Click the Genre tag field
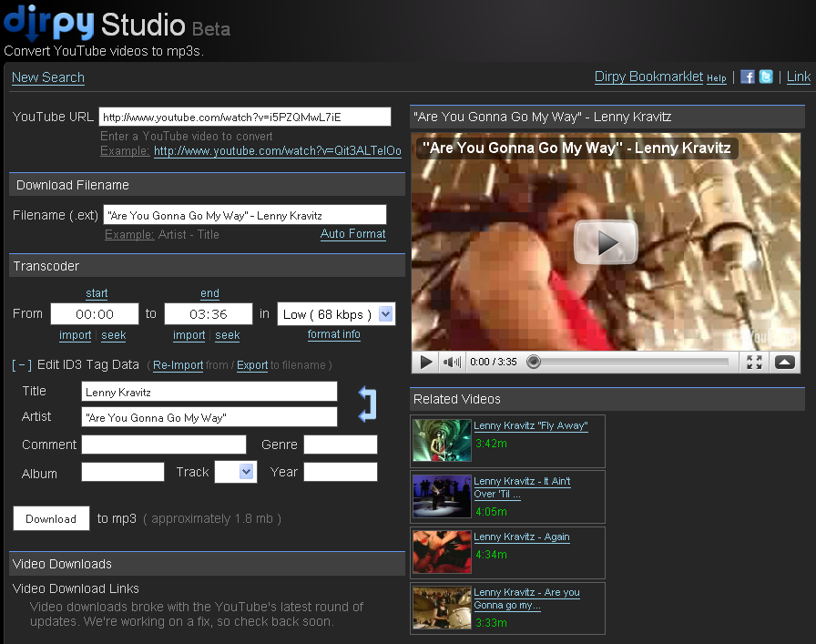This screenshot has width=816, height=644. coord(341,445)
